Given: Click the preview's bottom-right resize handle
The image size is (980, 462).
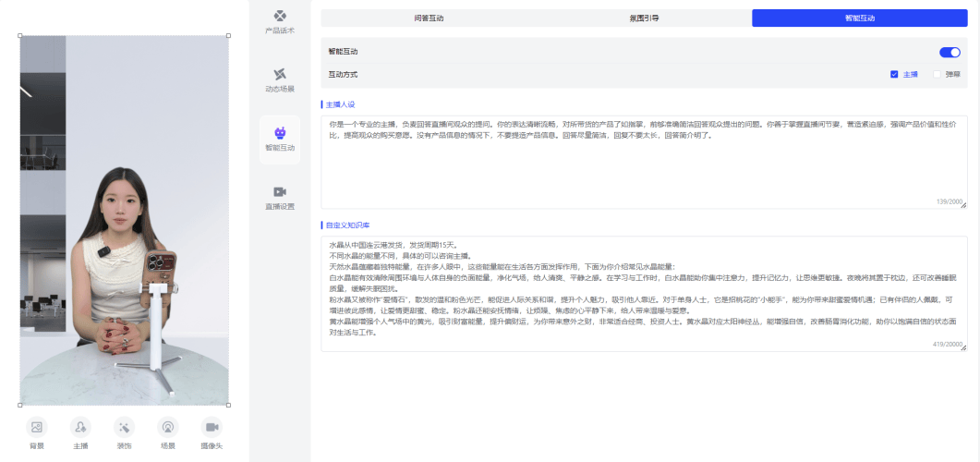Looking at the screenshot, I should tap(228, 405).
